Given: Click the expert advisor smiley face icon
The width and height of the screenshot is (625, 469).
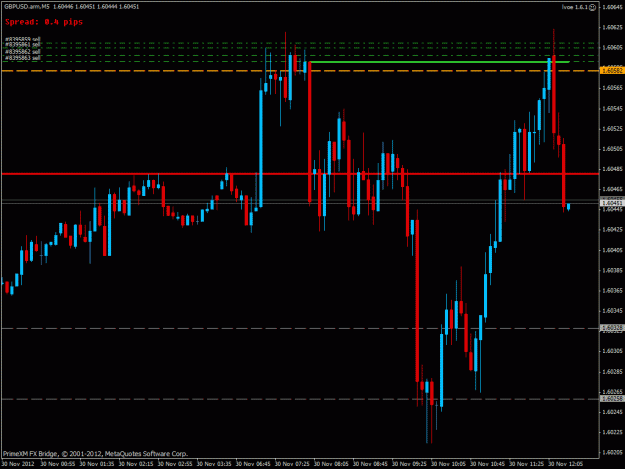Looking at the screenshot, I should [x=592, y=7].
